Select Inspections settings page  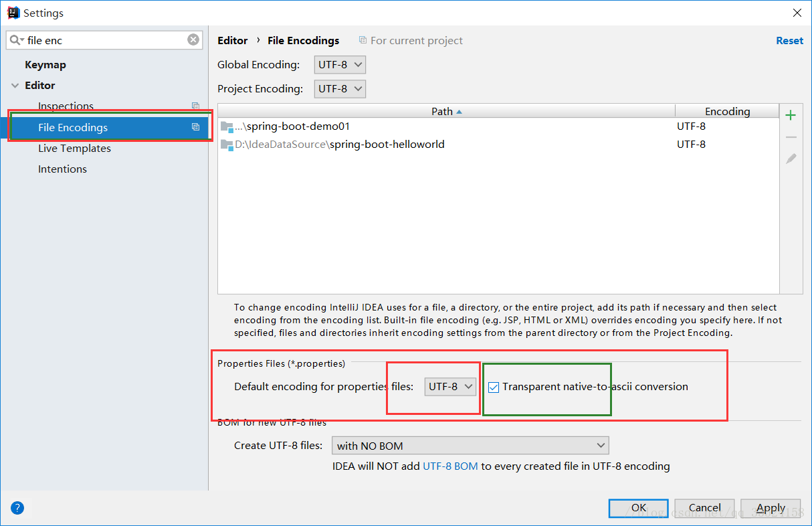point(66,106)
